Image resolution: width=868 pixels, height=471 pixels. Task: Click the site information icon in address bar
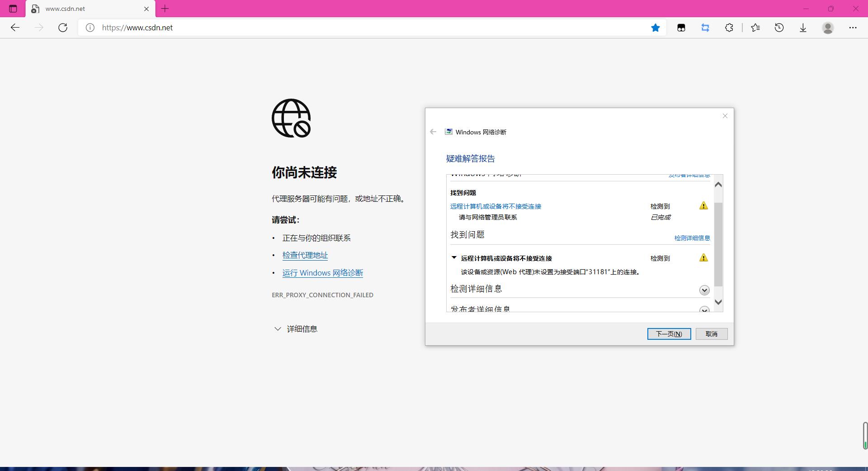[90, 28]
